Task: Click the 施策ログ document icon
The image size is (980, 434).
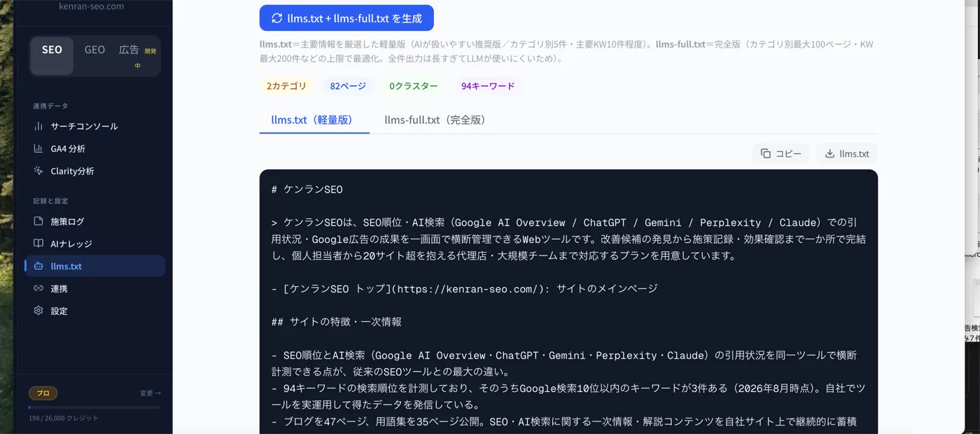Action: click(38, 221)
